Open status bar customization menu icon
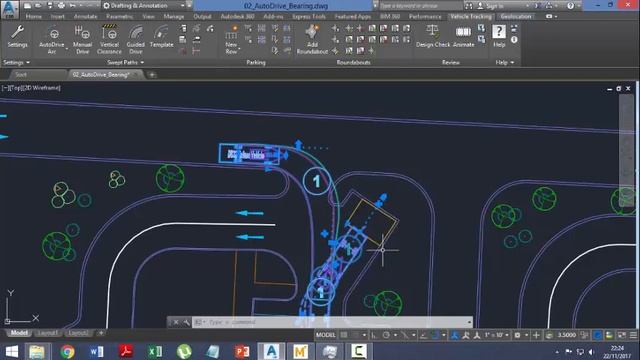 (633, 335)
